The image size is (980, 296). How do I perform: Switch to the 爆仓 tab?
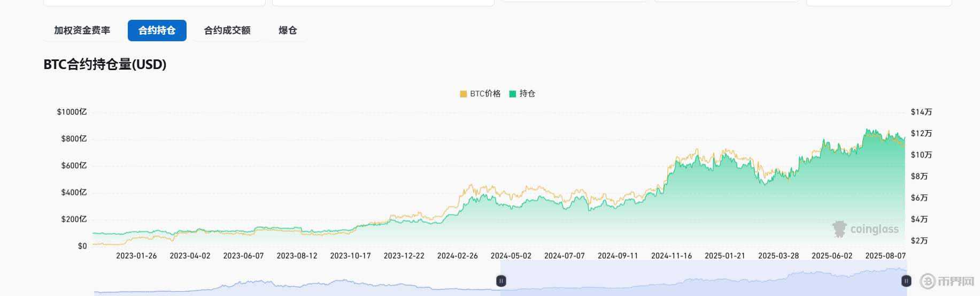tap(288, 31)
